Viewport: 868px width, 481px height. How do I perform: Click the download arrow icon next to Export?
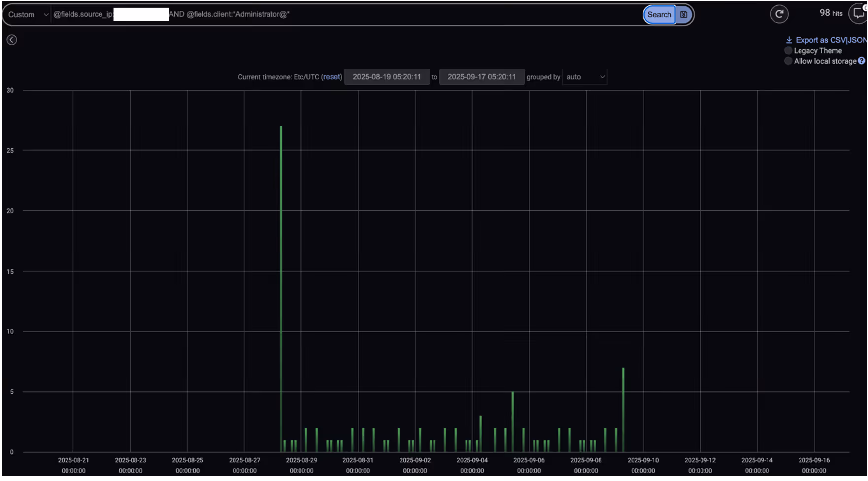(x=790, y=40)
